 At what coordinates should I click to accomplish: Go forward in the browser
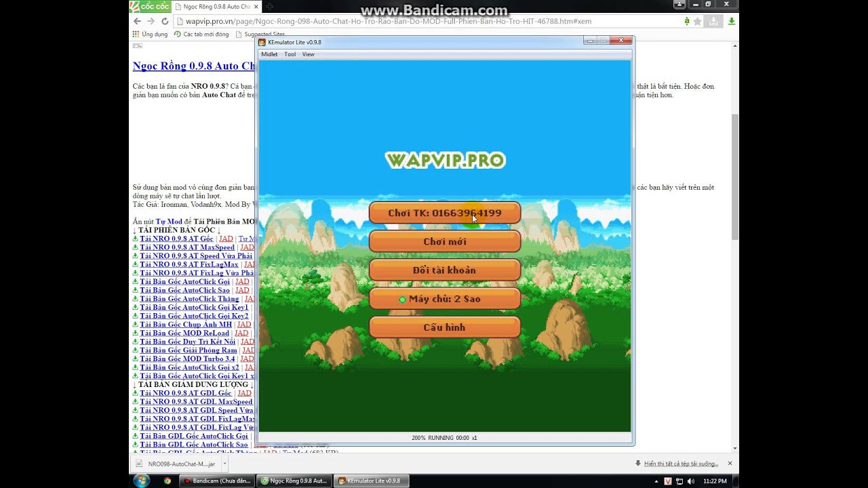tap(151, 21)
